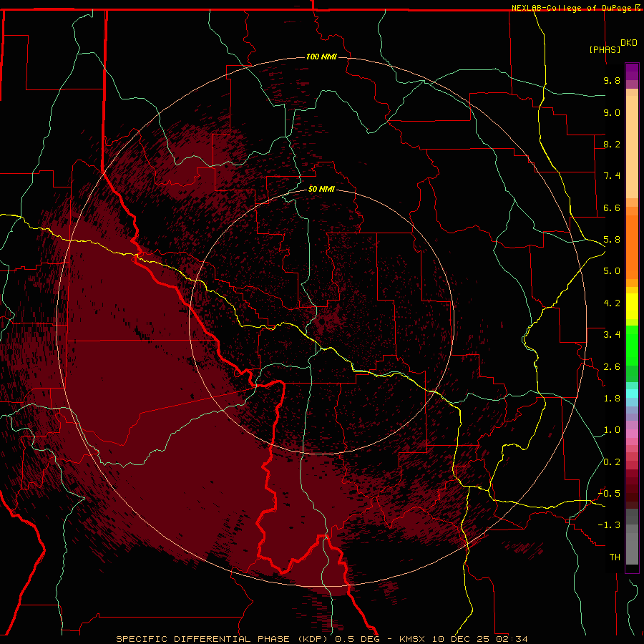This screenshot has width=644, height=644.
Task: Click the 2.6 scale value
Action: click(612, 367)
